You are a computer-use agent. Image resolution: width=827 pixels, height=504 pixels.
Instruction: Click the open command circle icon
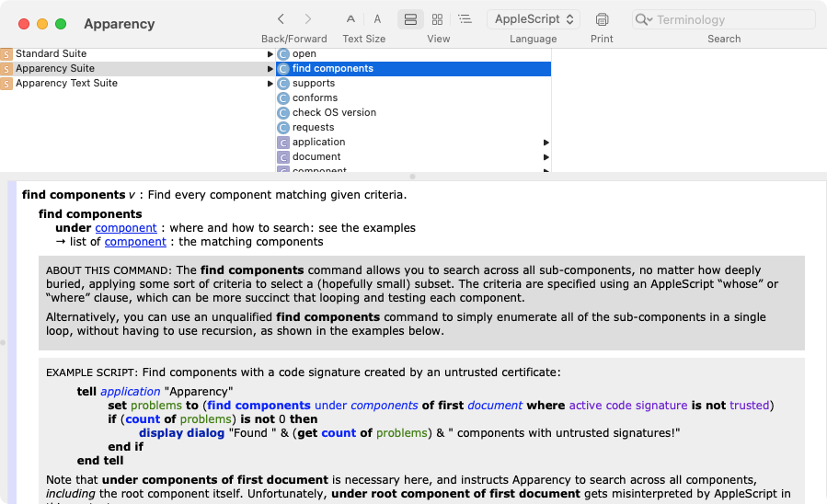[x=283, y=54]
